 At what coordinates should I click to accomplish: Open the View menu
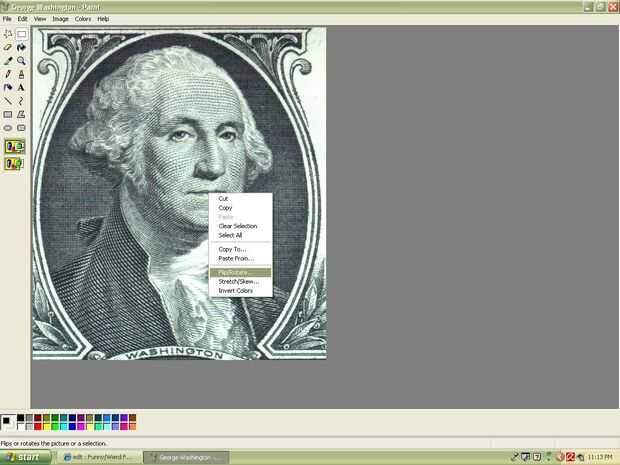pyautogui.click(x=40, y=19)
